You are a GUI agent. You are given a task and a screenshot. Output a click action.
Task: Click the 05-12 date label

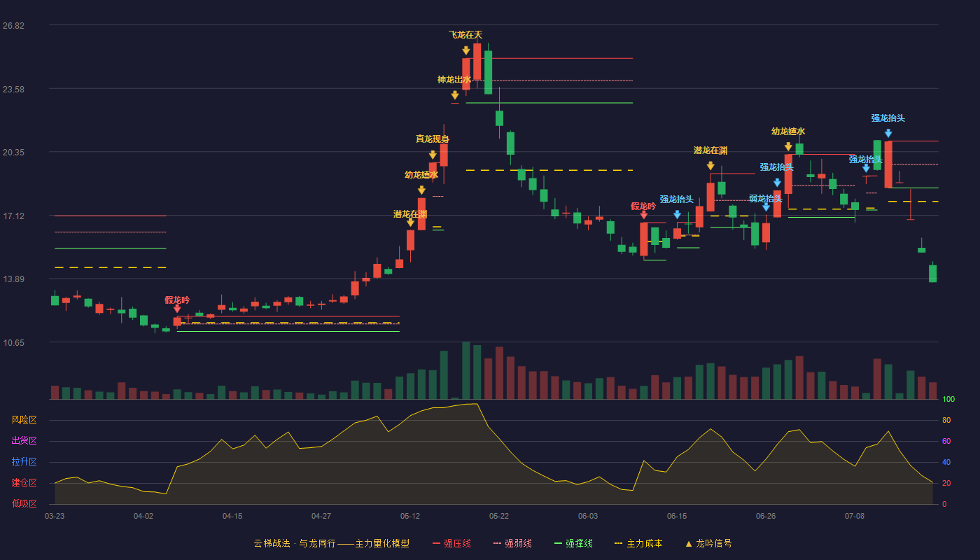(410, 516)
